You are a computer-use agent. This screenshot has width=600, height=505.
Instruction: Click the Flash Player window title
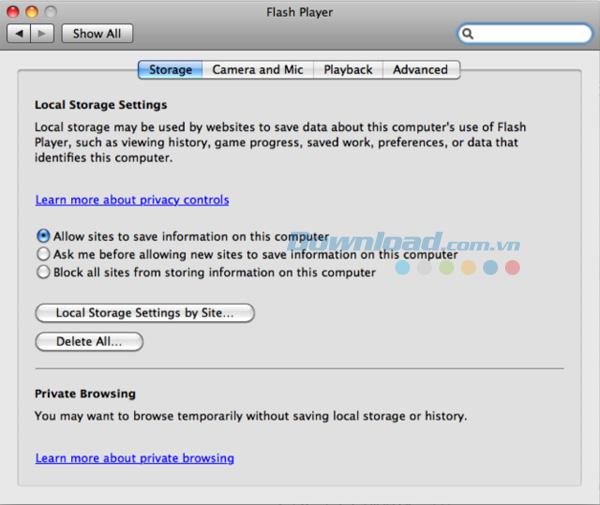point(300,12)
